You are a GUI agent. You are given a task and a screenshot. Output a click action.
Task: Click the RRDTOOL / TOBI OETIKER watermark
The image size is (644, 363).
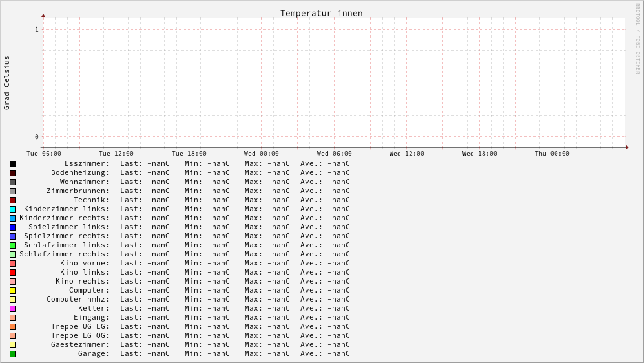[638, 39]
